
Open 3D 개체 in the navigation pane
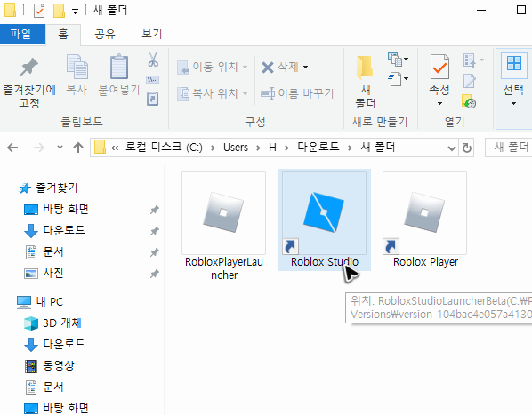click(x=61, y=323)
